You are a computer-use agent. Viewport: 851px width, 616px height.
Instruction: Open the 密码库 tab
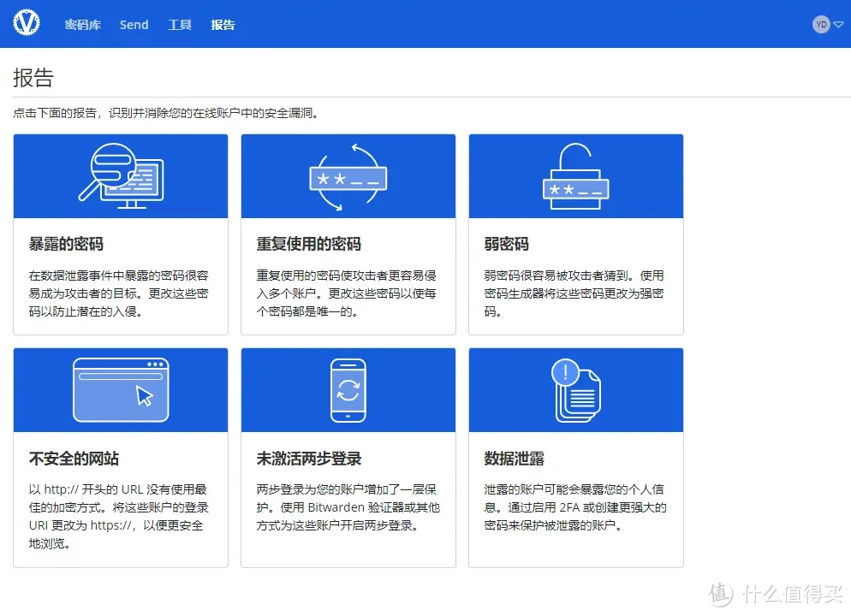83,25
